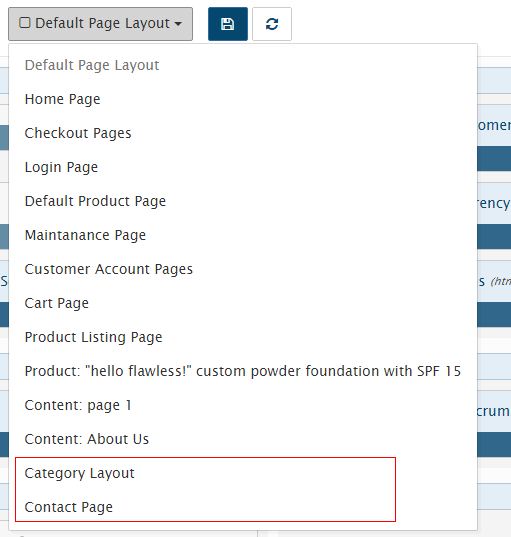511x537 pixels.
Task: Open Product Listing Page layout
Action: coord(94,337)
